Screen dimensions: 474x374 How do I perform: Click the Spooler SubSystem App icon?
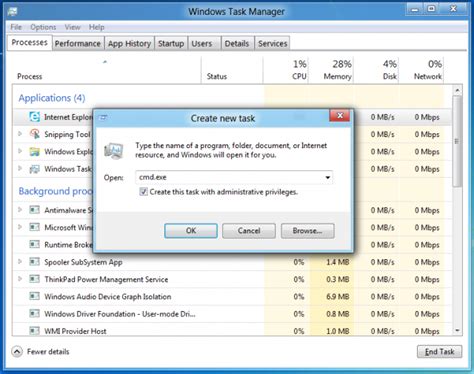click(x=34, y=262)
